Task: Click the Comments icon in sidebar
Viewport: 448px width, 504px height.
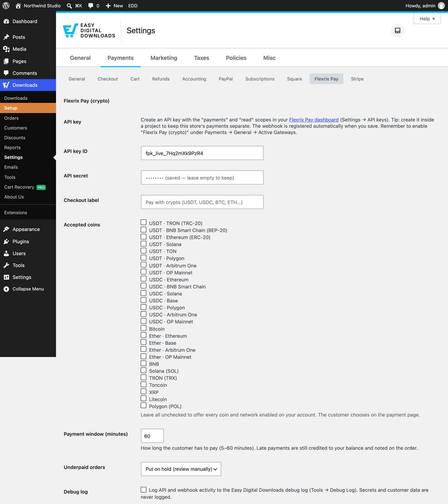Action: pyautogui.click(x=6, y=73)
